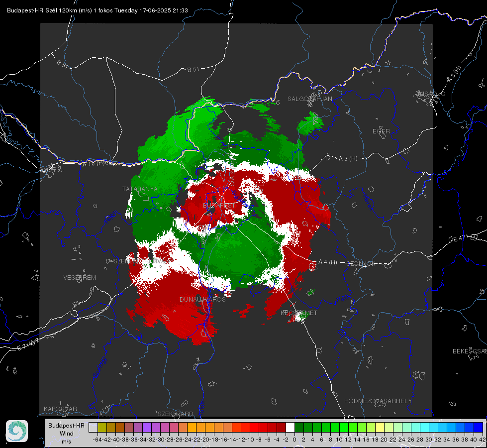Click the A 10 (H) road label
The height and width of the screenshot is (448, 487).
point(94,163)
